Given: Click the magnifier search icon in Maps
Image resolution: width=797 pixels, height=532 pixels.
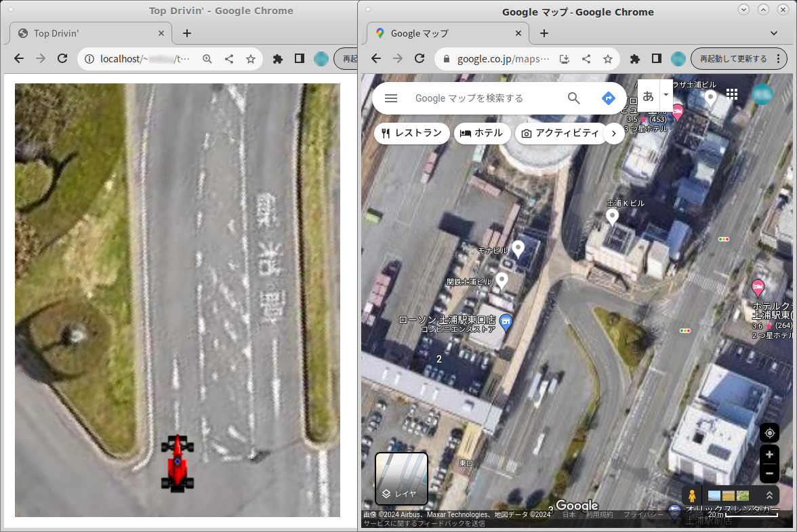Looking at the screenshot, I should pos(573,98).
